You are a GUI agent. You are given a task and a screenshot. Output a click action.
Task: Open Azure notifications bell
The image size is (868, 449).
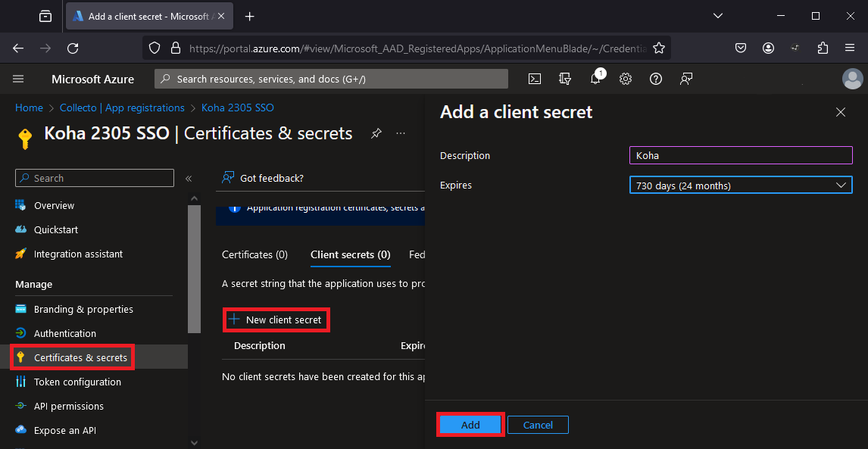coord(595,79)
